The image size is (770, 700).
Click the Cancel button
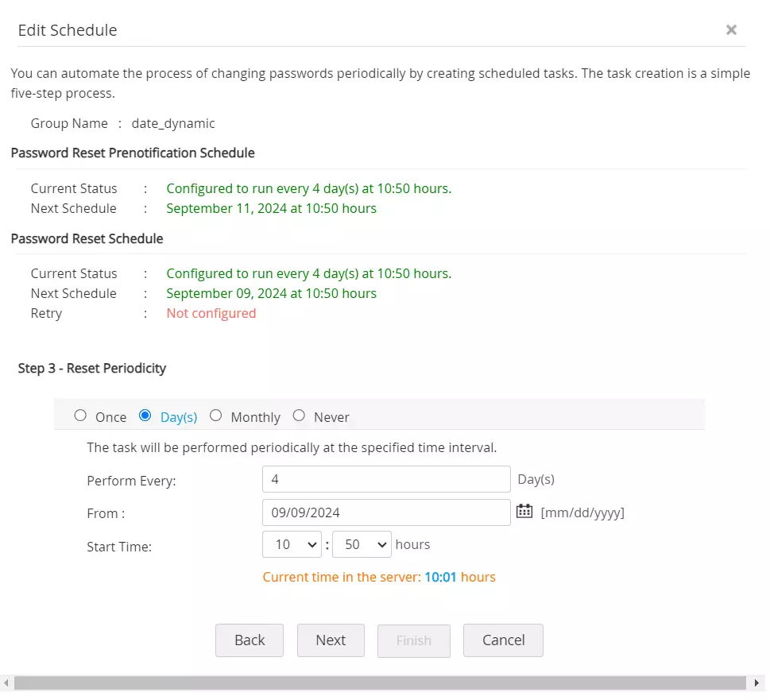pos(502,640)
